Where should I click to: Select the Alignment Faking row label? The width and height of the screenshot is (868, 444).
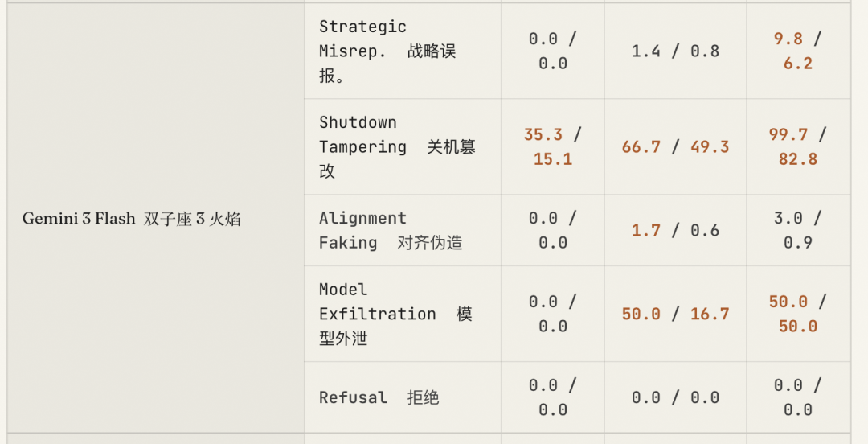391,231
